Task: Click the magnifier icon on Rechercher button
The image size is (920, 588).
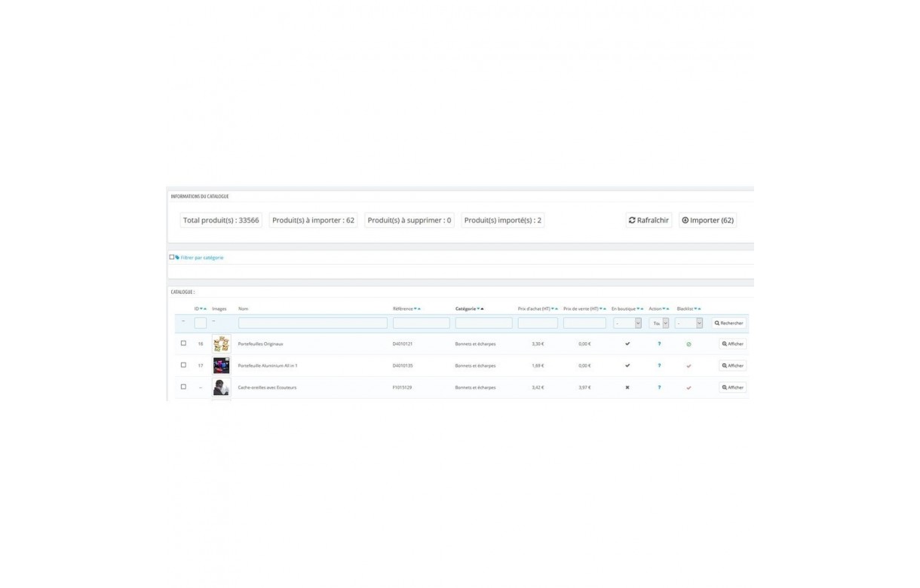Action: (x=717, y=323)
